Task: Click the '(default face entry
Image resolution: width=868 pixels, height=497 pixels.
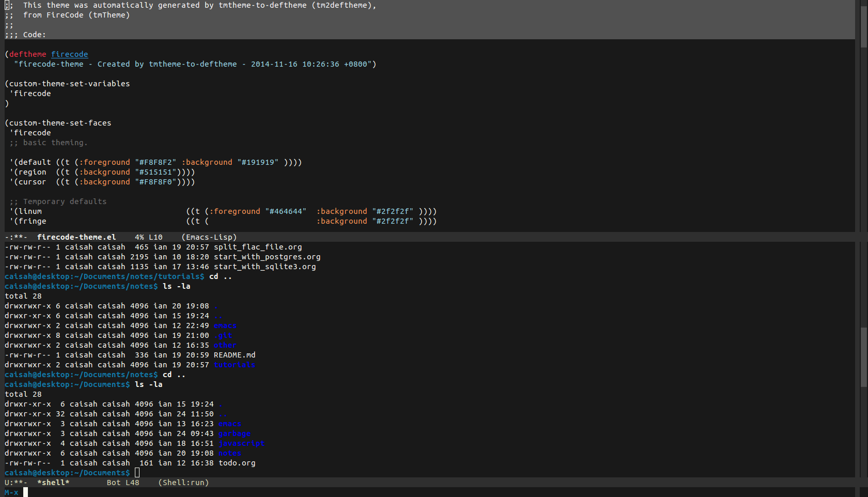Action: pos(30,162)
